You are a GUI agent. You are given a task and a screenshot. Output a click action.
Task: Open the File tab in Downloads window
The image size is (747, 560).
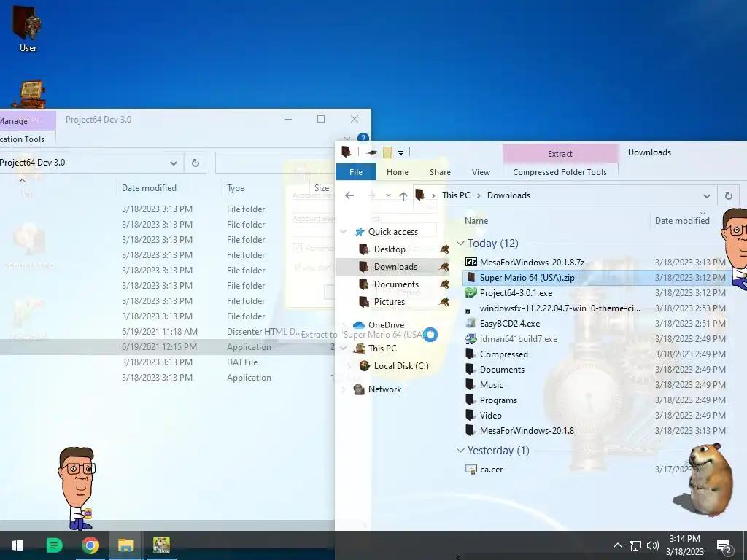coord(356,172)
